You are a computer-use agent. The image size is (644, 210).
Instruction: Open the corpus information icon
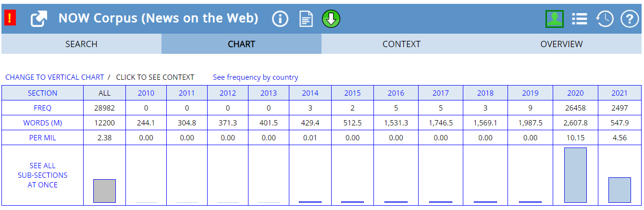tap(280, 19)
